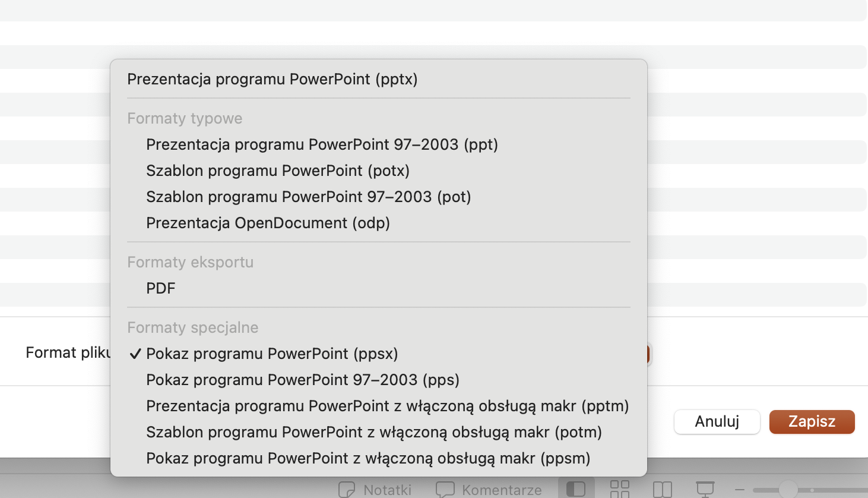Choose Pokaz PowerPoint 97–2003 (pps)

coord(303,380)
